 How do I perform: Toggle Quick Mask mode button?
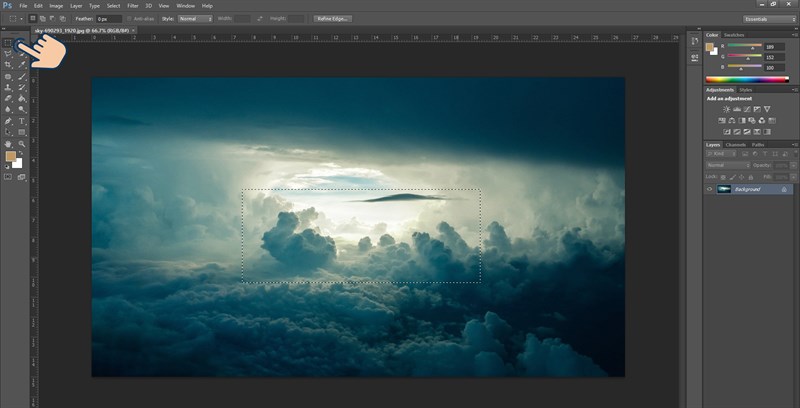click(8, 176)
